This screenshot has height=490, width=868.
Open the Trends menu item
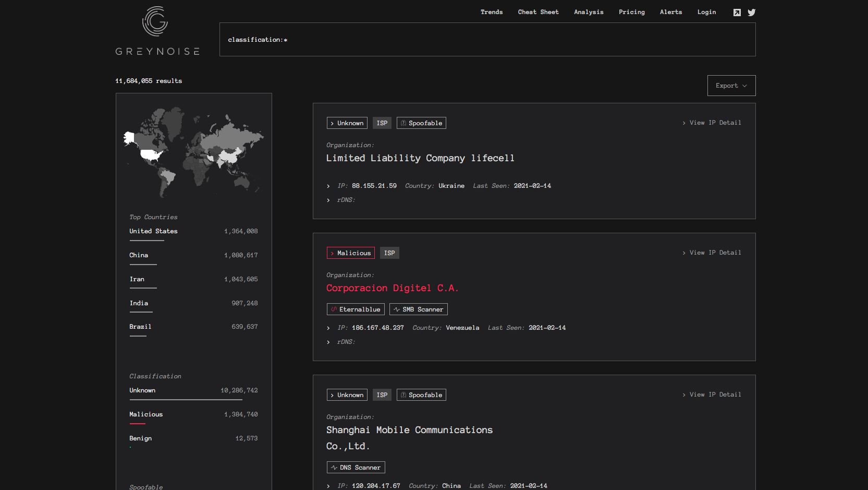[491, 12]
